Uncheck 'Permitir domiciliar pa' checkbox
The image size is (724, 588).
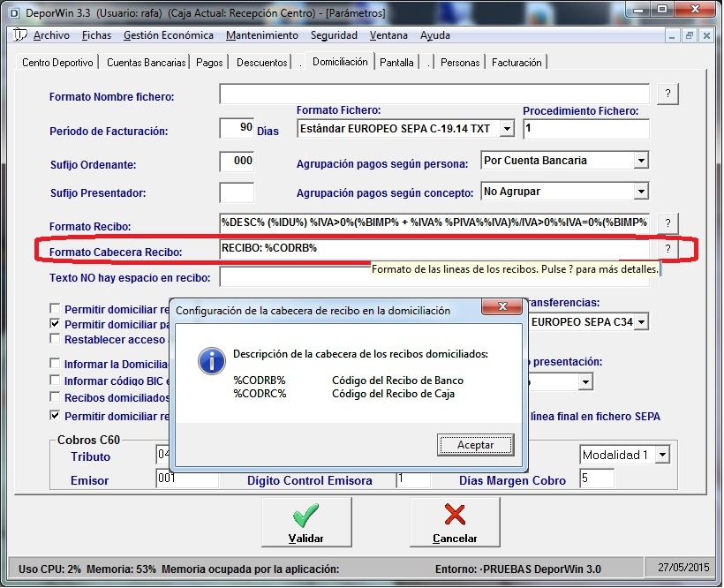[55, 323]
